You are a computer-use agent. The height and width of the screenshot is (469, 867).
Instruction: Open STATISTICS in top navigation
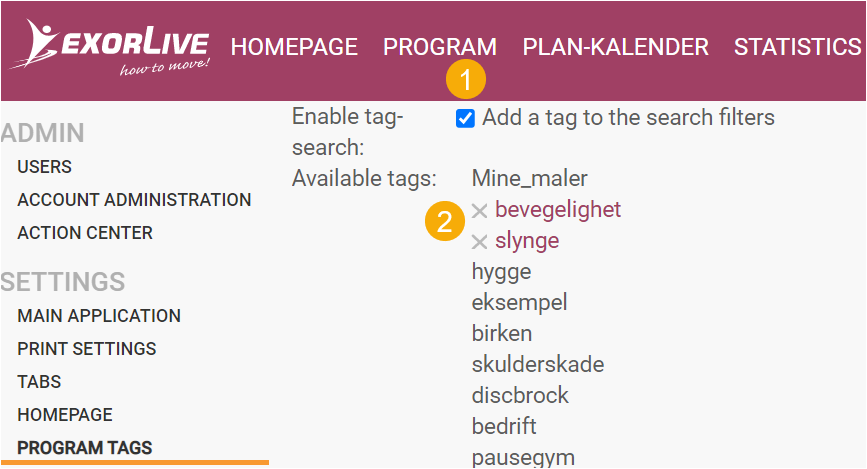[797, 47]
